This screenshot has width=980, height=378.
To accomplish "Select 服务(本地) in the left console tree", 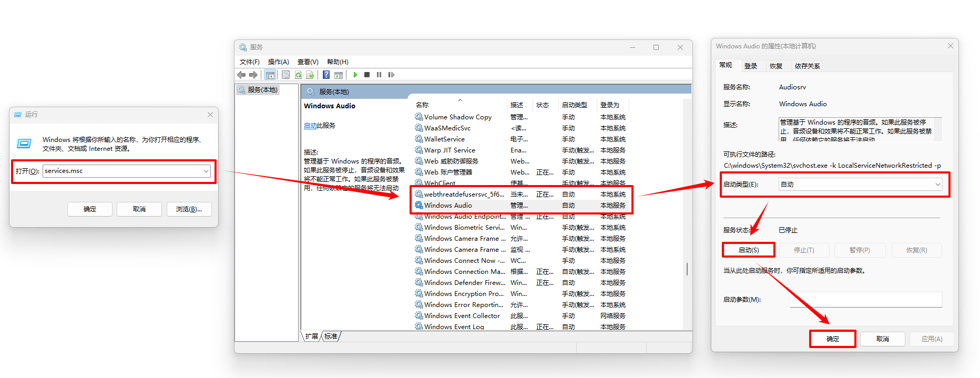I will pyautogui.click(x=258, y=90).
